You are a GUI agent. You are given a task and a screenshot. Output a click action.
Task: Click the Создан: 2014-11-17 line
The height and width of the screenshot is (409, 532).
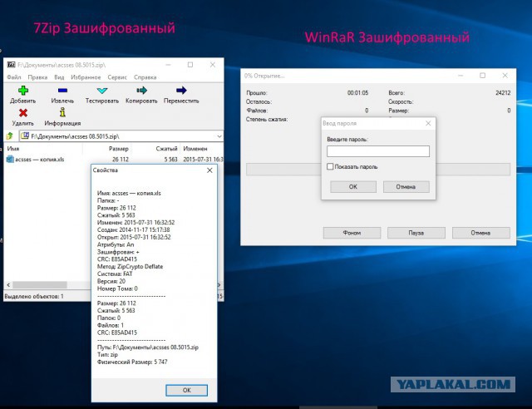click(x=133, y=229)
